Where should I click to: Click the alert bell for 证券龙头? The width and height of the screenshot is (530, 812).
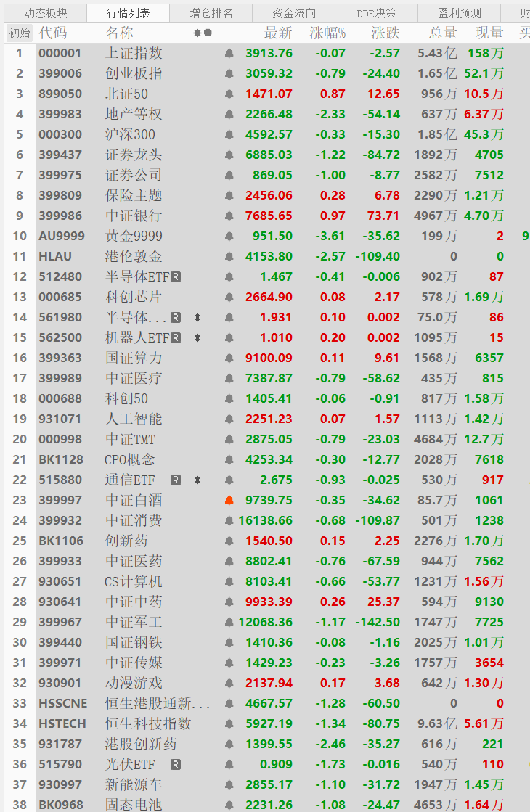(x=229, y=155)
